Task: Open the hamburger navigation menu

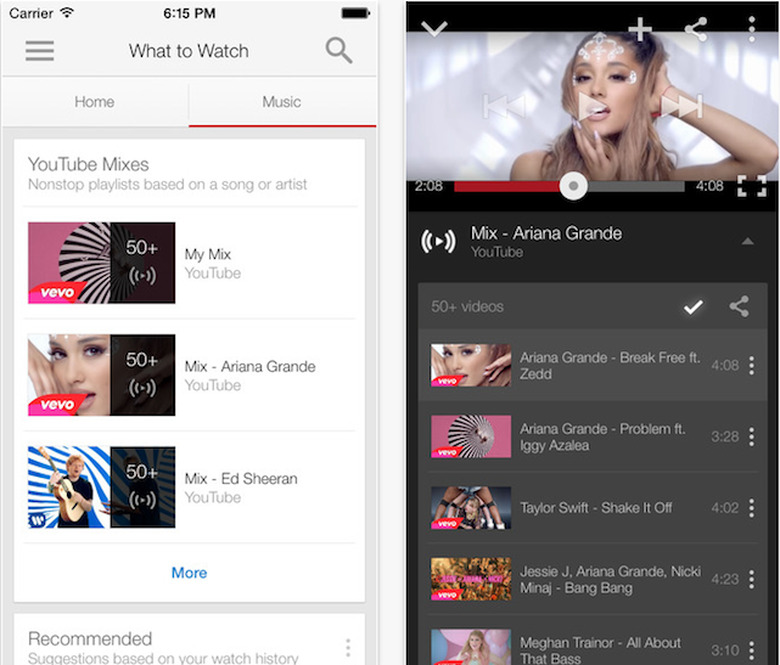Action: click(x=39, y=51)
